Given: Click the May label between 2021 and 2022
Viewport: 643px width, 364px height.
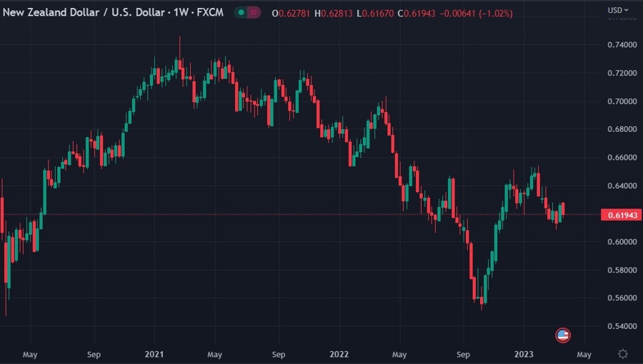Looking at the screenshot, I should pos(214,354).
